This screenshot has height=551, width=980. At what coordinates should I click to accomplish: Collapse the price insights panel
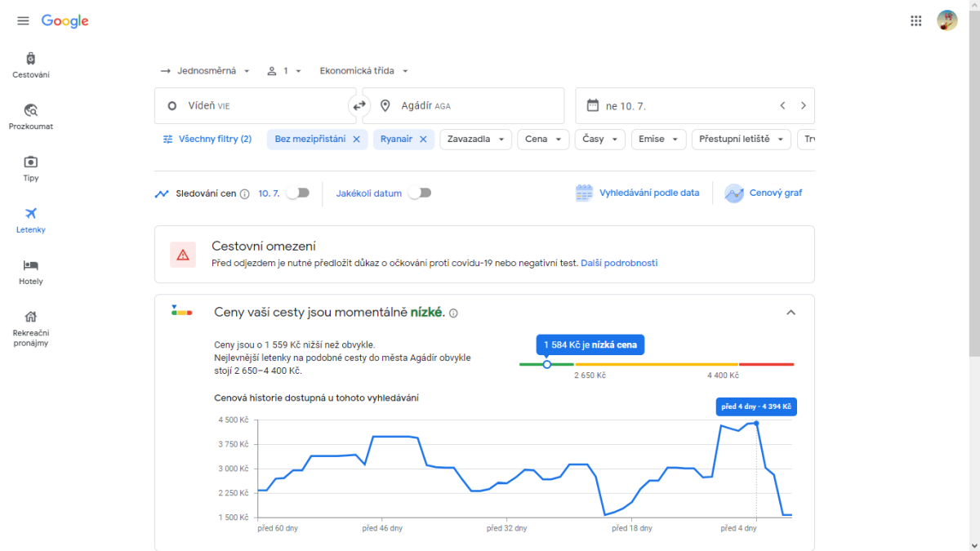(790, 313)
